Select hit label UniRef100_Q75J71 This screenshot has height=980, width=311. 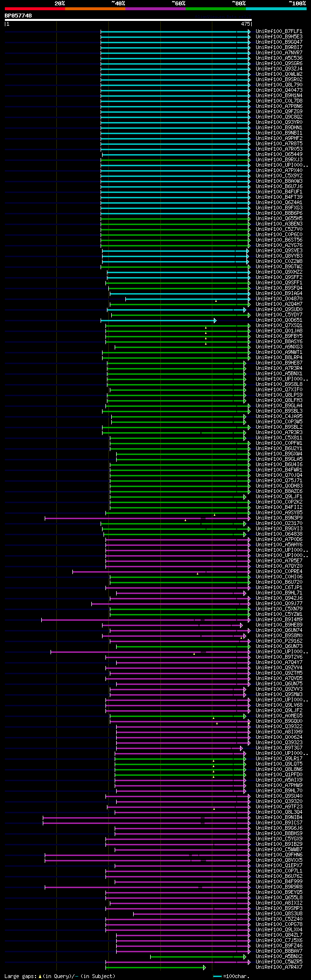click(279, 480)
